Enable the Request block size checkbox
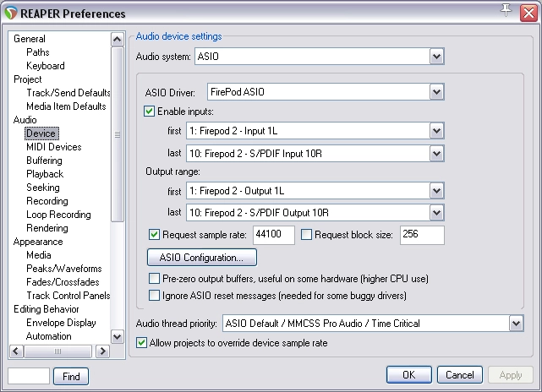Screen dimensions: 542x392 tap(307, 234)
